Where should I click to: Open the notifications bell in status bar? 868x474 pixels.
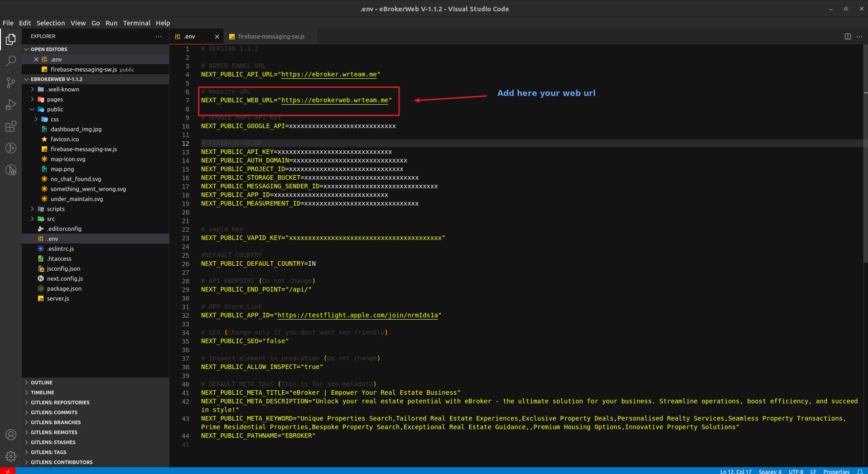click(859, 471)
